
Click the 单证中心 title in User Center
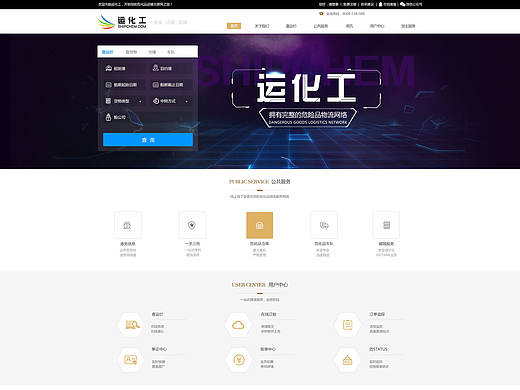pyautogui.click(x=159, y=349)
